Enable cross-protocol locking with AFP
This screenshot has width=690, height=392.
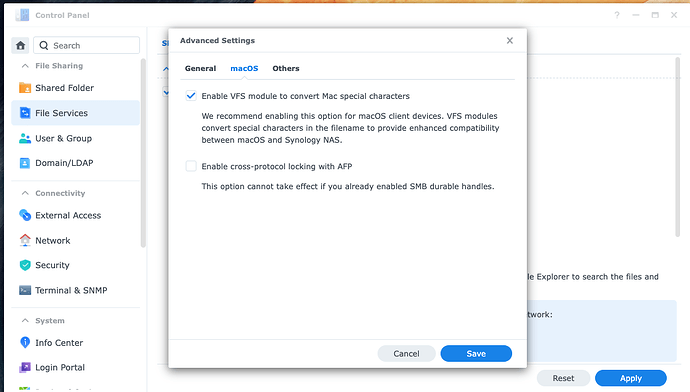(191, 166)
